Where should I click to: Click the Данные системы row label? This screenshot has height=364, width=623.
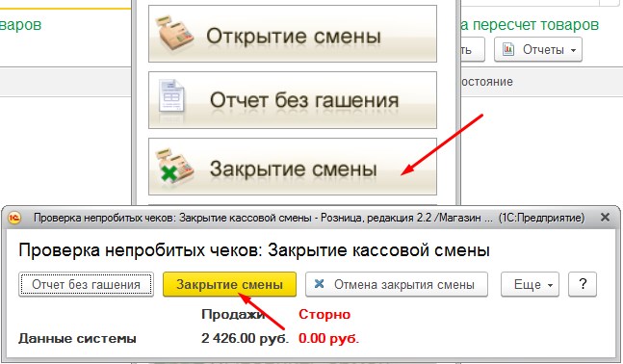pos(77,339)
